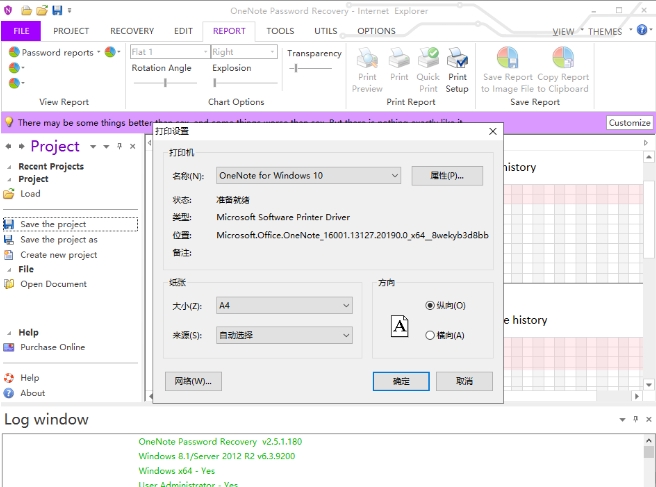The height and width of the screenshot is (487, 656).
Task: Switch to the EDIT tab
Action: pyautogui.click(x=183, y=31)
